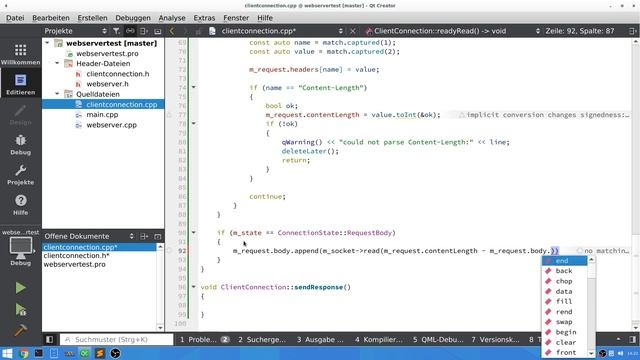Click the green Run button

20,288
